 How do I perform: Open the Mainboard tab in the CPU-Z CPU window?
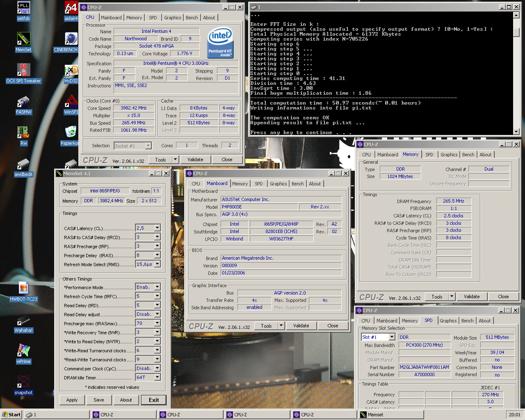pyautogui.click(x=111, y=18)
